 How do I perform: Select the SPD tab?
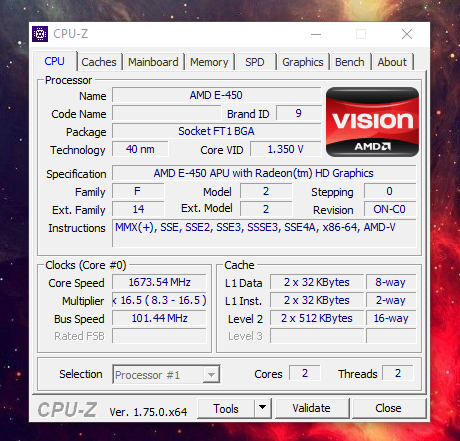(255, 62)
